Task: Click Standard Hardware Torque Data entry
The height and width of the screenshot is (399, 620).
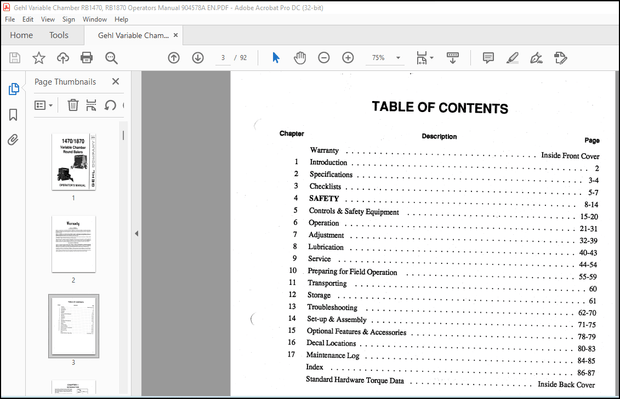Action: [355, 380]
